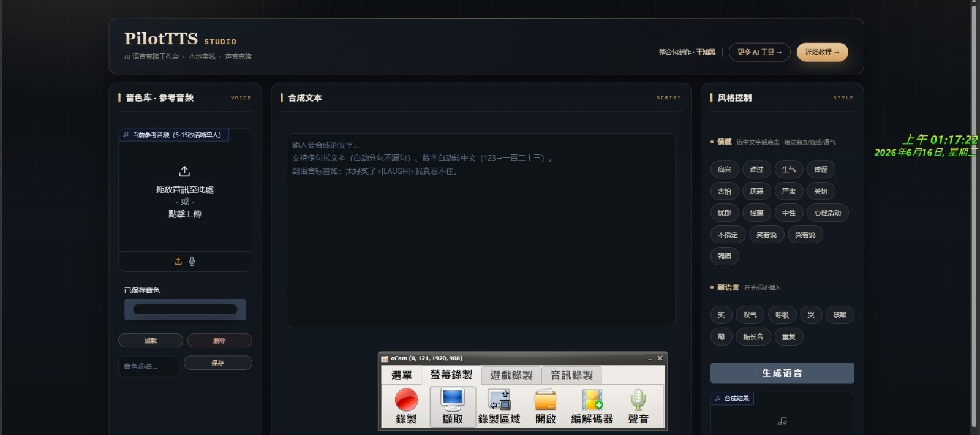The width and height of the screenshot is (980, 435).
Task: Open the oCam 開啟 folder icon
Action: click(x=546, y=400)
